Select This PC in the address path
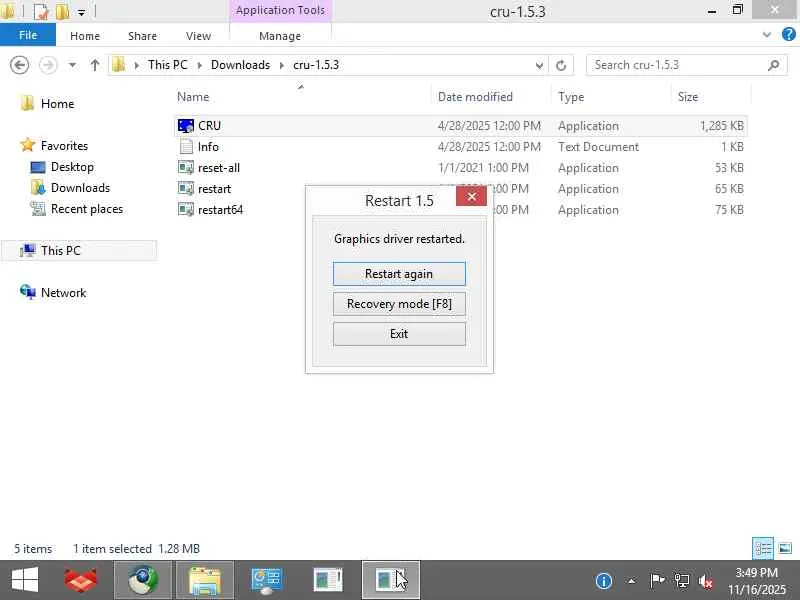Image resolution: width=800 pixels, height=600 pixels. 167,65
